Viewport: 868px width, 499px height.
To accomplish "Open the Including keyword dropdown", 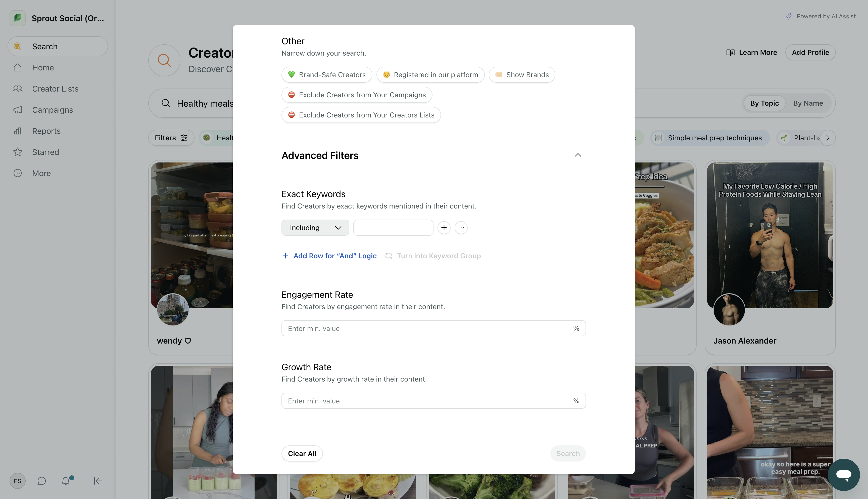I will pyautogui.click(x=315, y=227).
